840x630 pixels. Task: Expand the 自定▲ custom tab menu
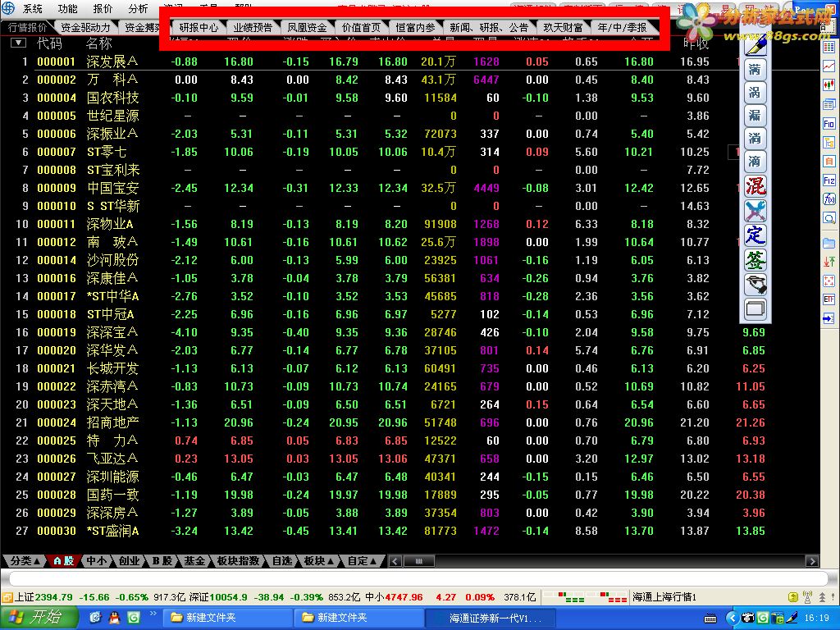click(x=362, y=561)
